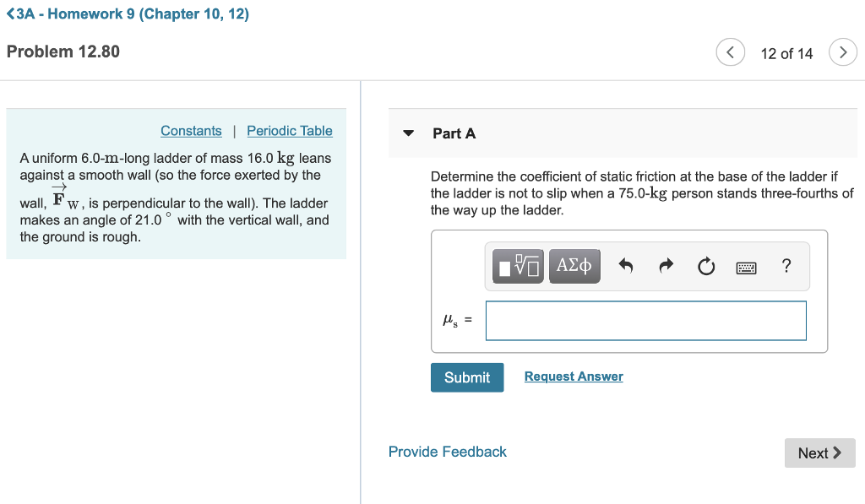
Task: Undo the last answer edit
Action: point(625,265)
